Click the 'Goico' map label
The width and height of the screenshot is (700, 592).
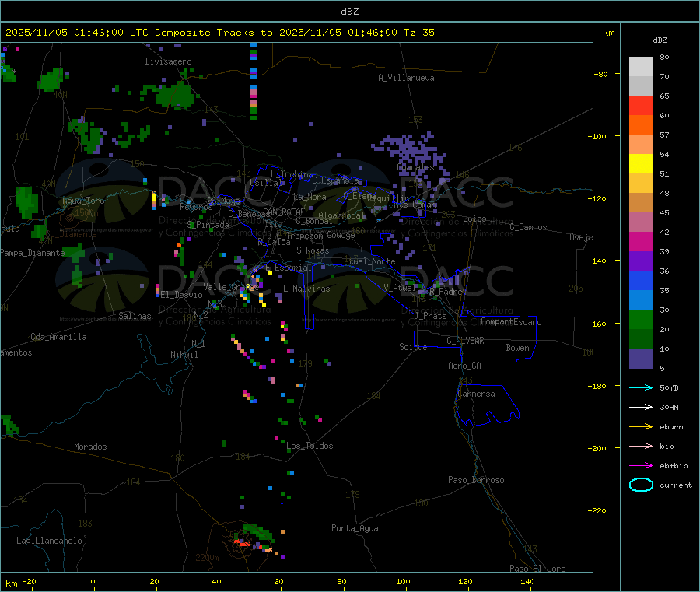(474, 219)
